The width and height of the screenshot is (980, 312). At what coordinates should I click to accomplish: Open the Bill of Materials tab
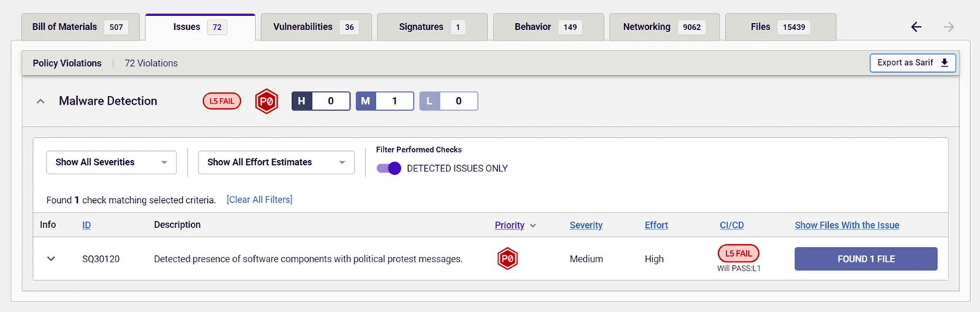[78, 27]
